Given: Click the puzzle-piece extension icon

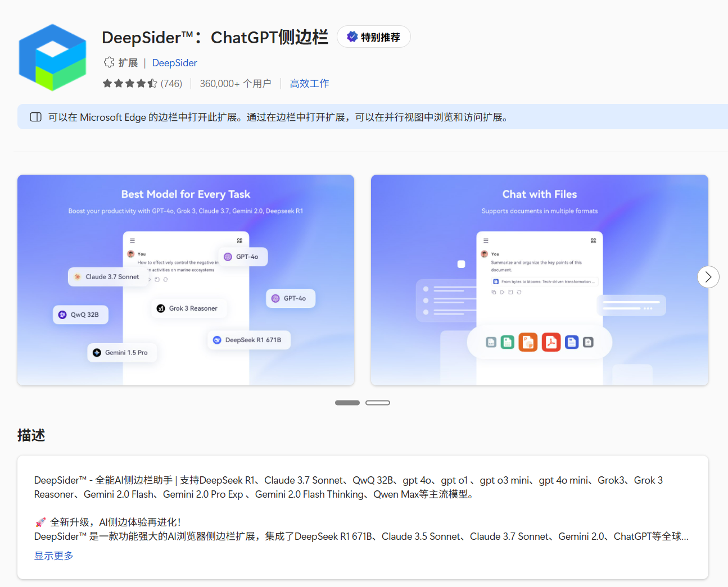Looking at the screenshot, I should click(x=108, y=62).
